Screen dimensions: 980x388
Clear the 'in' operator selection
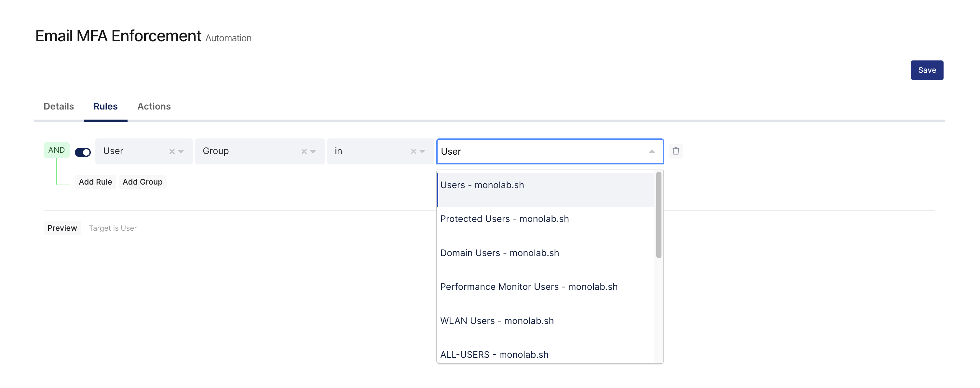coord(413,151)
